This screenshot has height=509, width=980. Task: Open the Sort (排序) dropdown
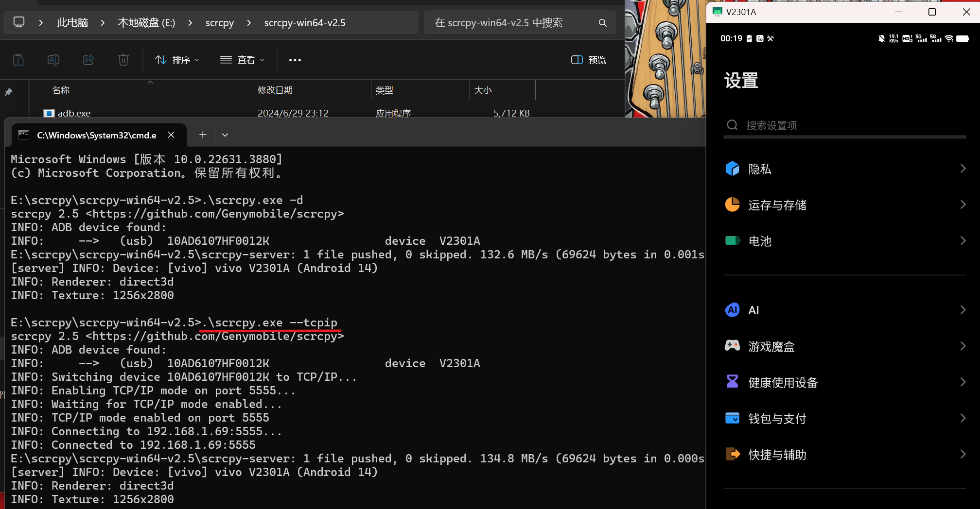[177, 60]
